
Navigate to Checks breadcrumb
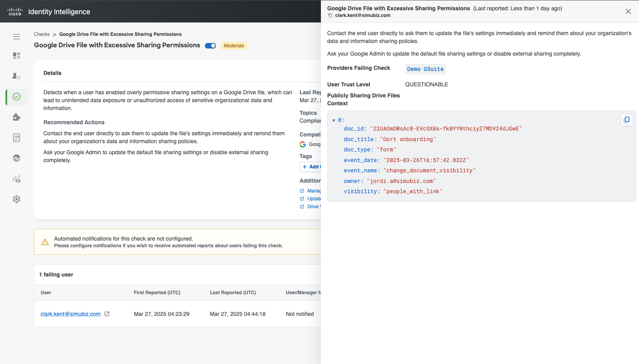(42, 34)
